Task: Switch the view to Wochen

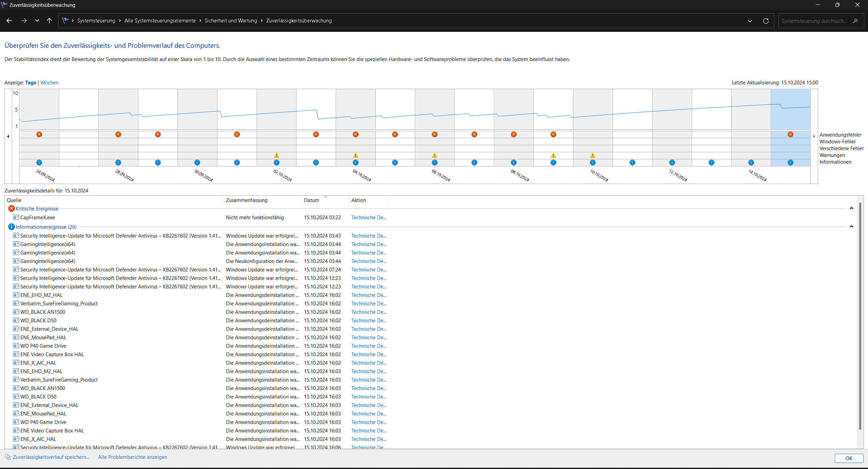Action: coord(49,83)
